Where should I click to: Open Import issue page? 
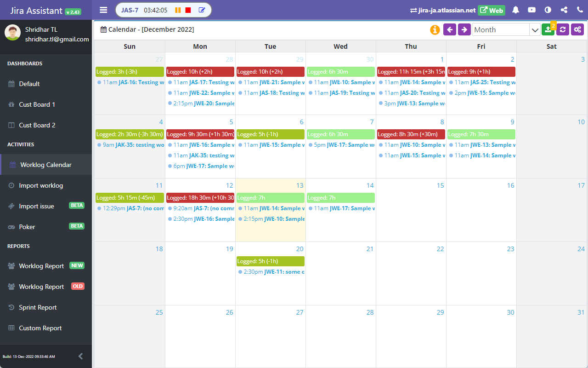pyautogui.click(x=46, y=206)
